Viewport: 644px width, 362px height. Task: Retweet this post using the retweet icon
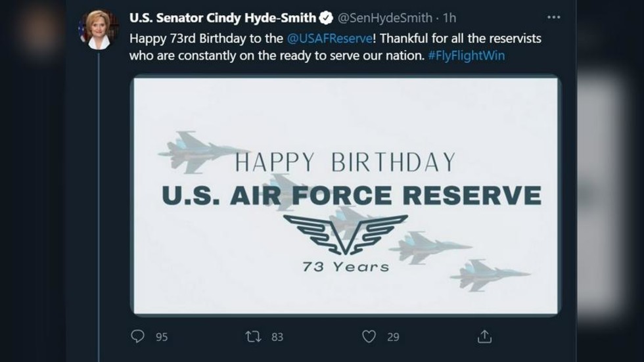(252, 336)
